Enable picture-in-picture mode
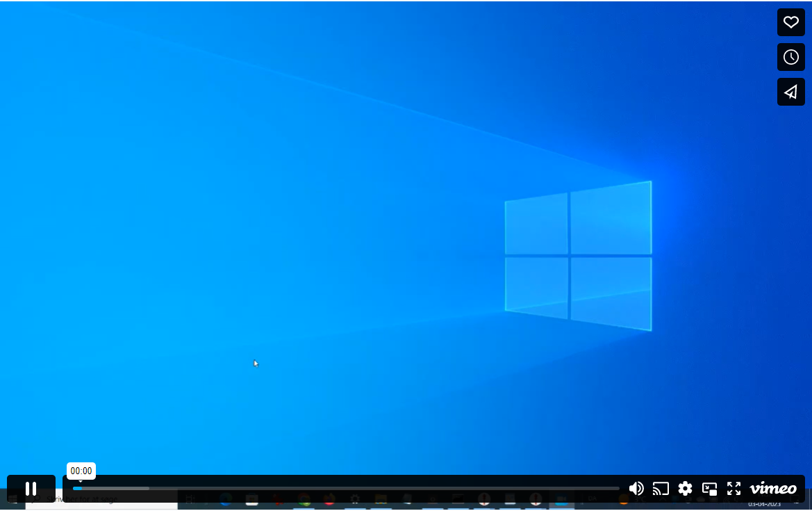 (709, 489)
